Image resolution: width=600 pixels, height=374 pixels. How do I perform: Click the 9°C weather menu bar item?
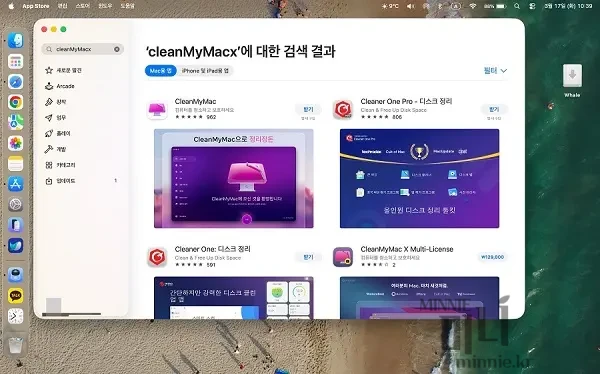390,6
